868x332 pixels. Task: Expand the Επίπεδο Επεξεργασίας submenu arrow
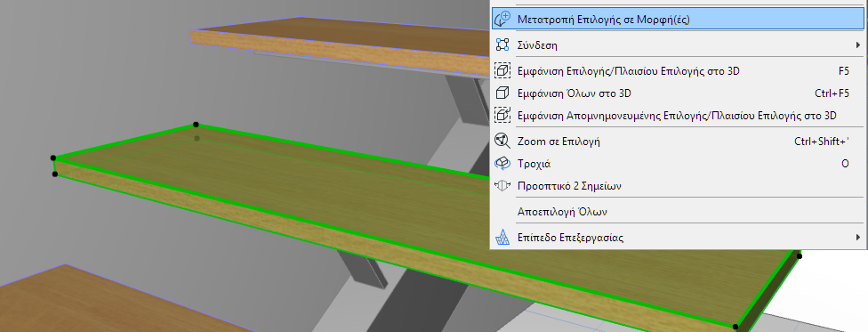coord(858,238)
